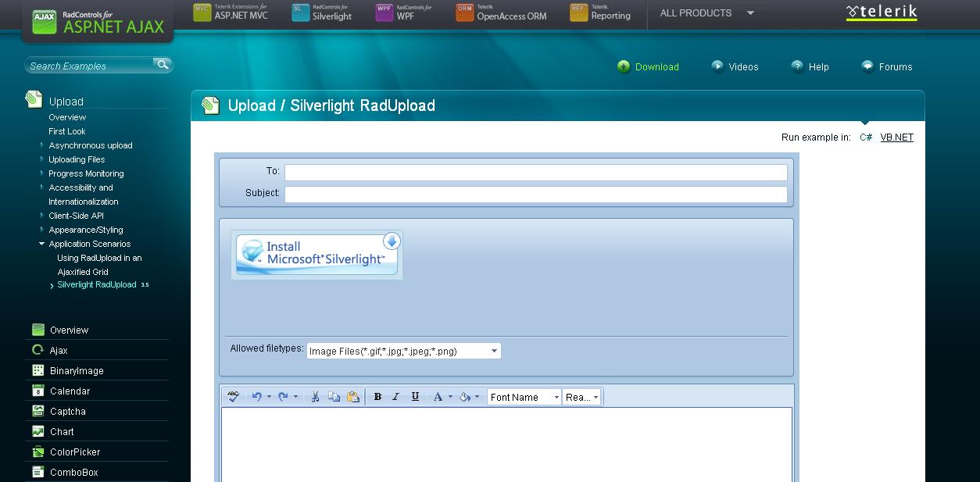Click the ColorPicker control icon

[38, 452]
